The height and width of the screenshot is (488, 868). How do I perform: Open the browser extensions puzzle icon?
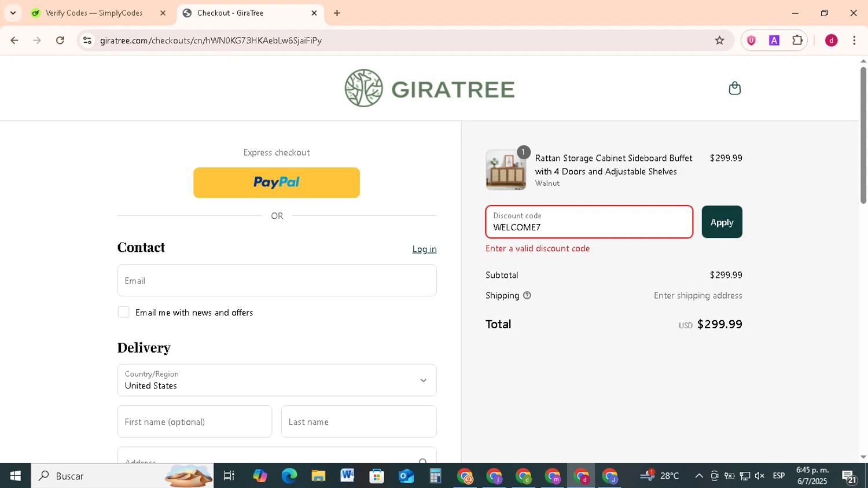[x=797, y=41]
